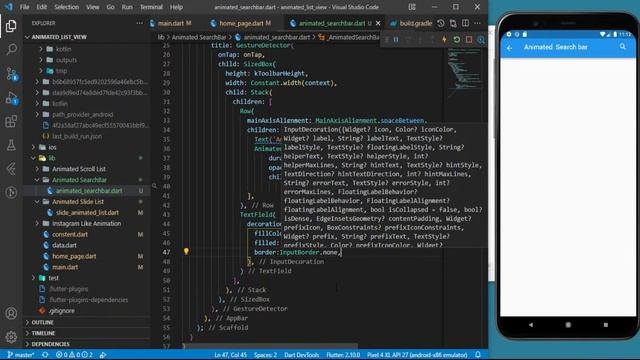Screen dimensions: 640x360
Task: Restart the debug session
Action: coord(456,40)
